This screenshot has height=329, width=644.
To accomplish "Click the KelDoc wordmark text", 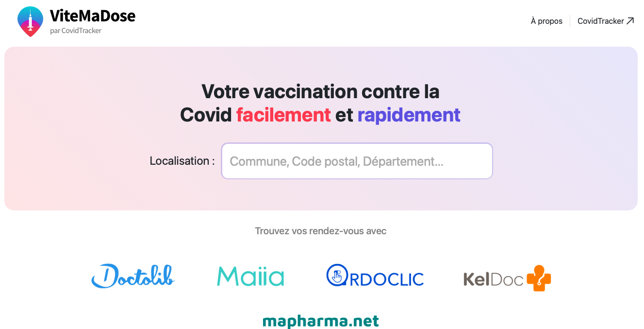I will point(494,279).
